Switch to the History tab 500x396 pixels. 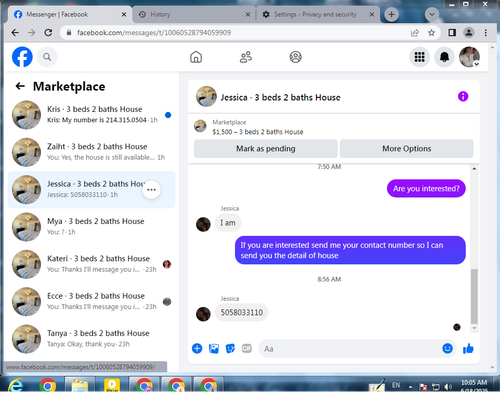click(193, 14)
